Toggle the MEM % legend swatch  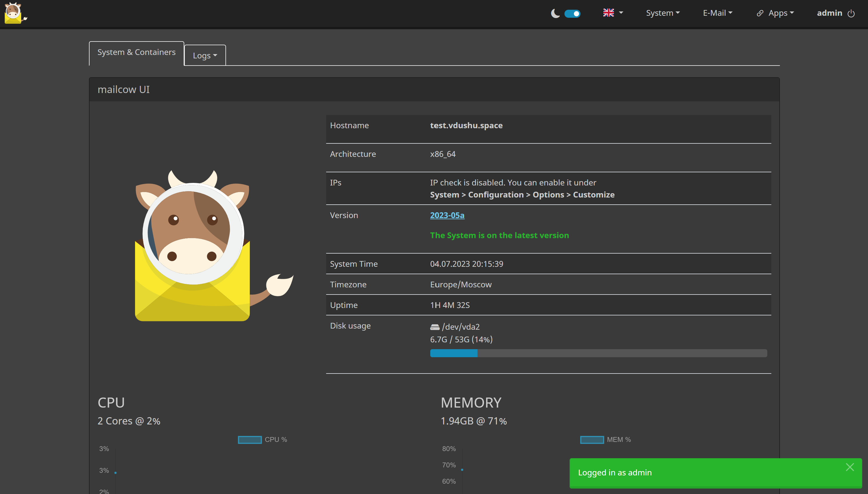click(592, 440)
